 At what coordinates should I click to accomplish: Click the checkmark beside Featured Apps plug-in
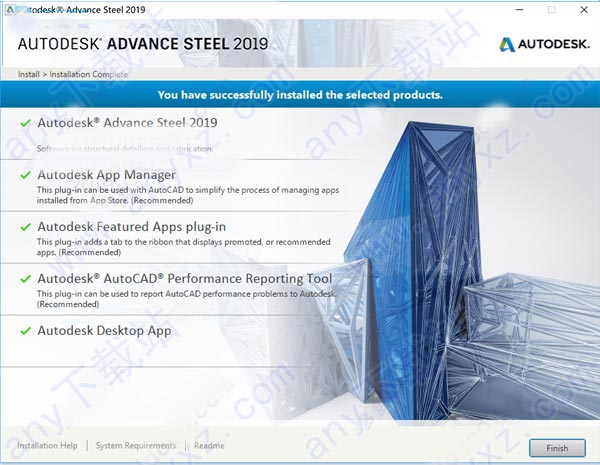click(x=26, y=227)
